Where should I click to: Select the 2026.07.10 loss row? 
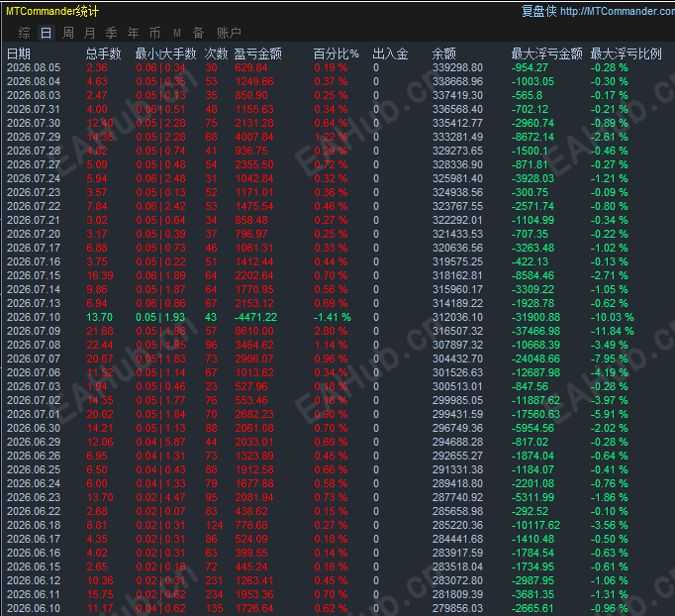[x=337, y=318]
